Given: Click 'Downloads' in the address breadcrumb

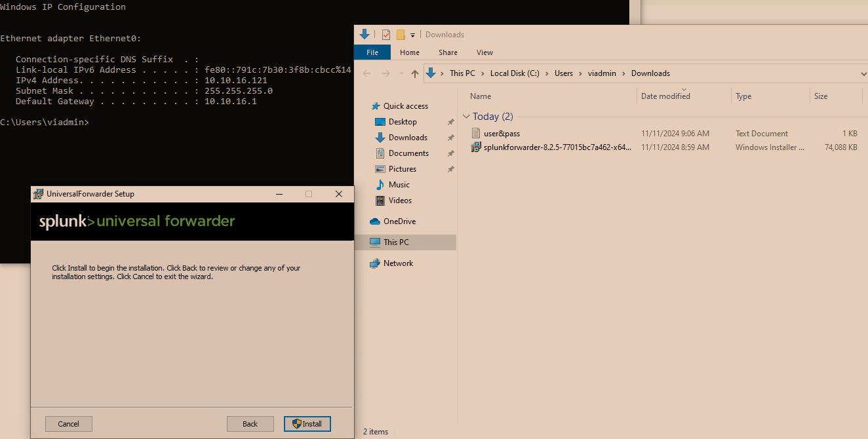Looking at the screenshot, I should [x=650, y=73].
